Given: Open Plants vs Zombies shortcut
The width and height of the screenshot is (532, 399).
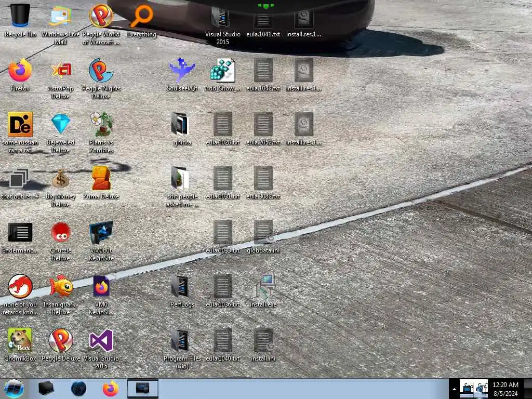Looking at the screenshot, I should tap(101, 132).
